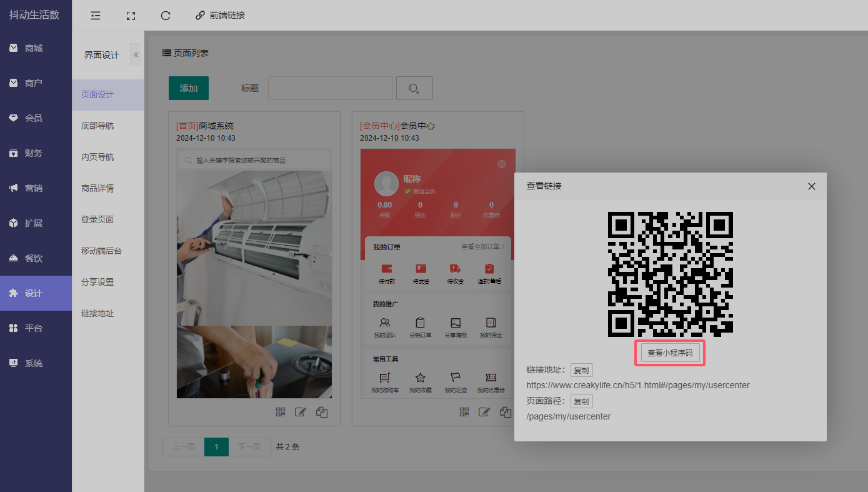Click avatar in 会员中心 preview
Image resolution: width=868 pixels, height=492 pixels.
(x=386, y=184)
